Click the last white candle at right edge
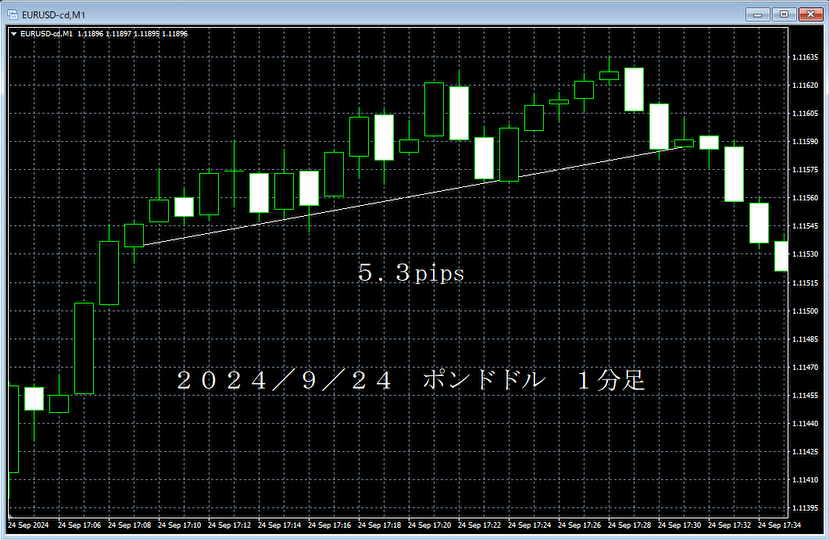The width and height of the screenshot is (829, 540). [x=781, y=256]
